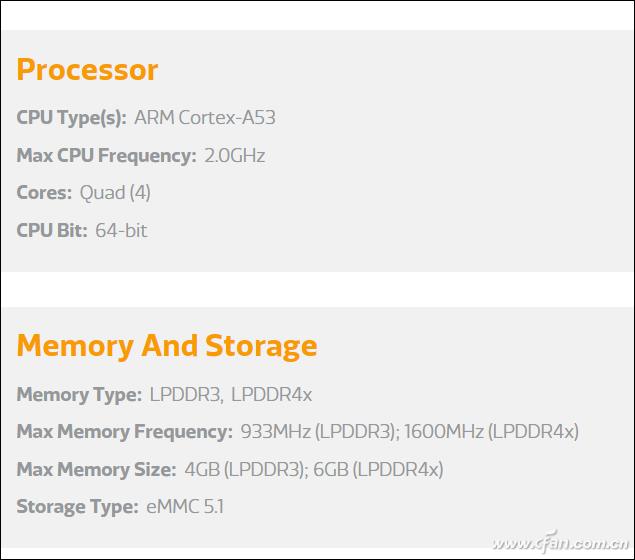Click the LPDDR3 memory type value
635x560 pixels.
tap(186, 394)
